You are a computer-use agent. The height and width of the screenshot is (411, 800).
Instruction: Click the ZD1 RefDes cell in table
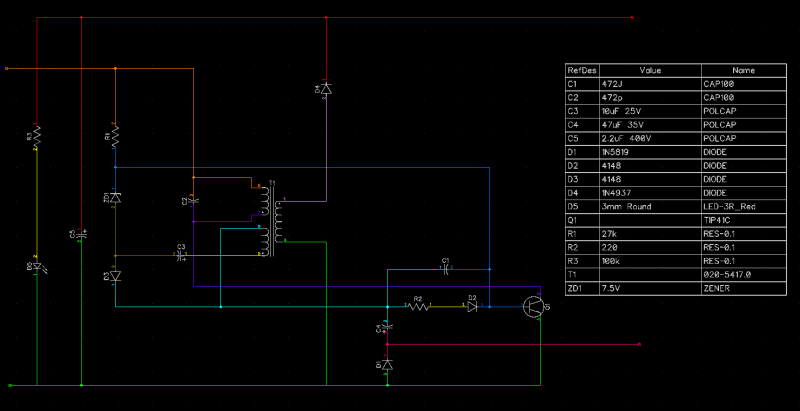[x=582, y=289]
